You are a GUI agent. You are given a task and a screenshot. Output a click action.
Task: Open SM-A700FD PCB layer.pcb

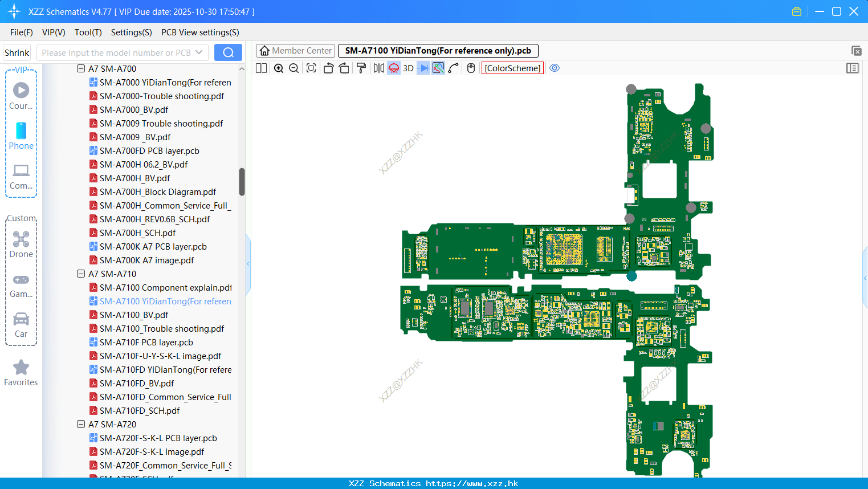point(149,150)
